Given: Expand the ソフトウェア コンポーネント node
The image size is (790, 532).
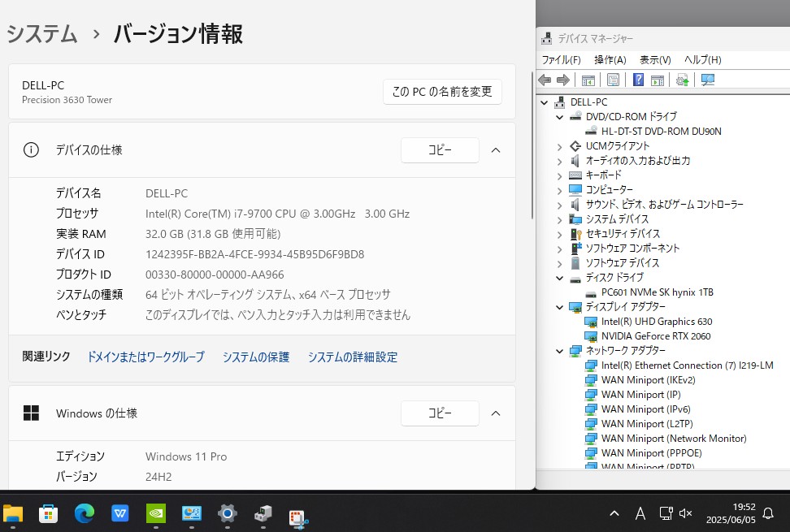Looking at the screenshot, I should pos(560,249).
